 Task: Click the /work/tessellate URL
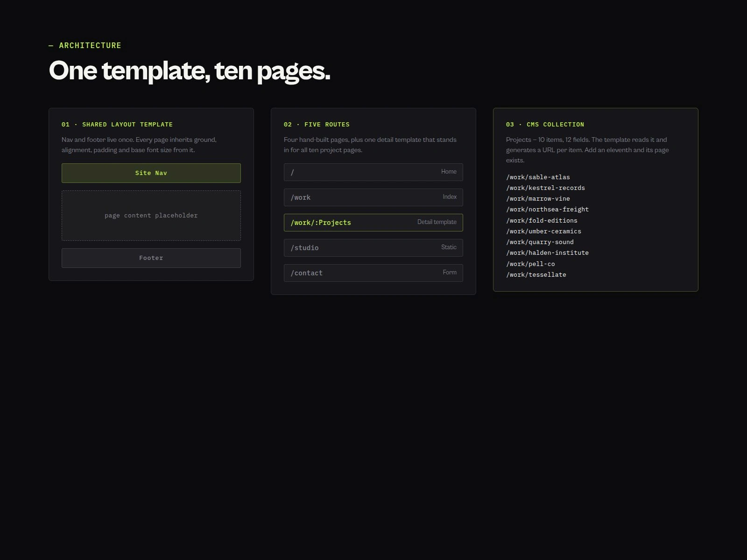[536, 275]
